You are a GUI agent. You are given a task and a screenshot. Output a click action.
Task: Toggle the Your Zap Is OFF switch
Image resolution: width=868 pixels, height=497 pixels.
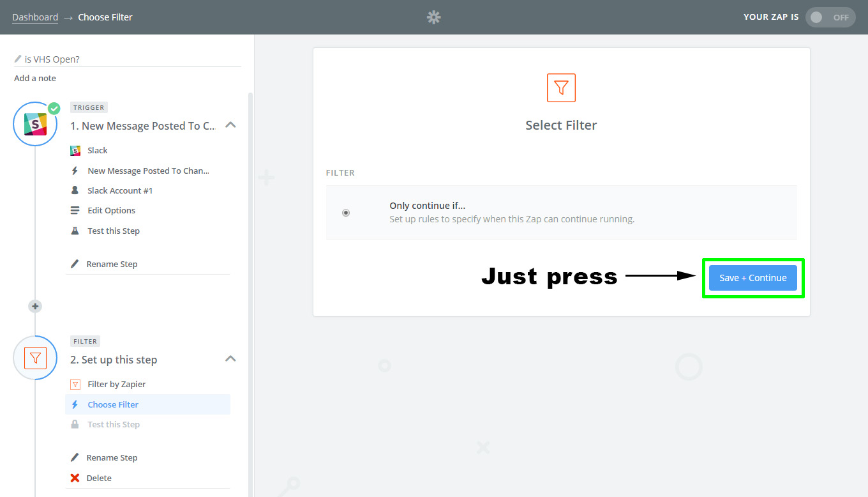[x=830, y=17]
